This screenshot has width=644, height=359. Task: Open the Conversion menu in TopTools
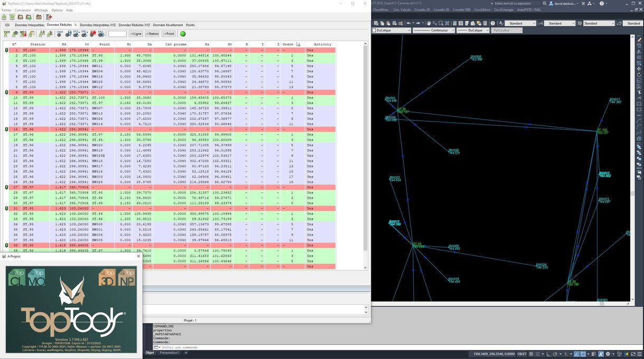click(23, 10)
